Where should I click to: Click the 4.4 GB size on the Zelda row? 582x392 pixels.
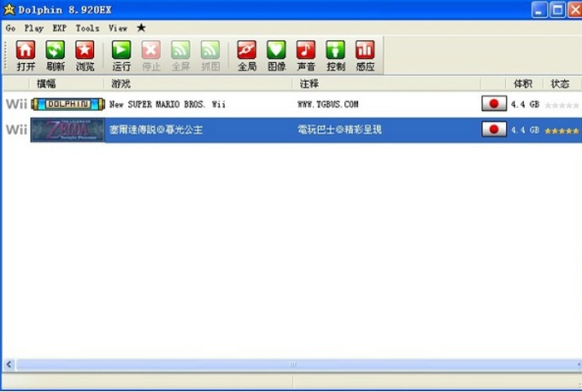coord(525,130)
